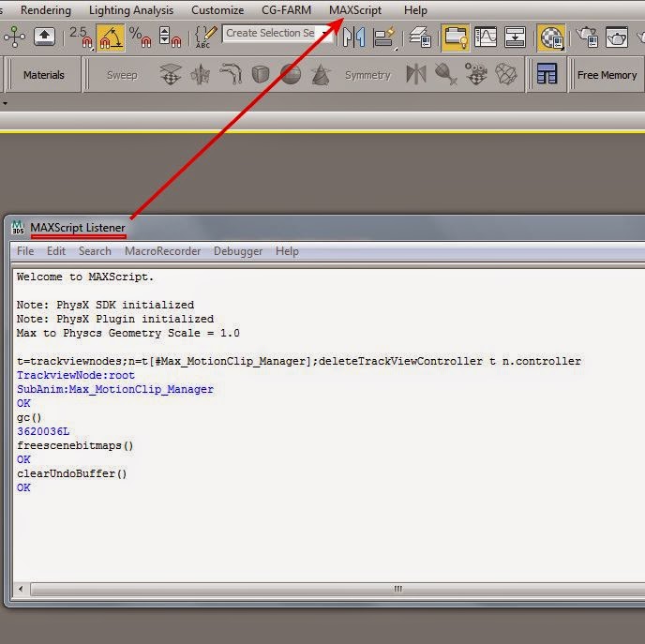Click the sphere Spherify modifier icon
Viewport: 645px width, 644px height.
pos(291,74)
